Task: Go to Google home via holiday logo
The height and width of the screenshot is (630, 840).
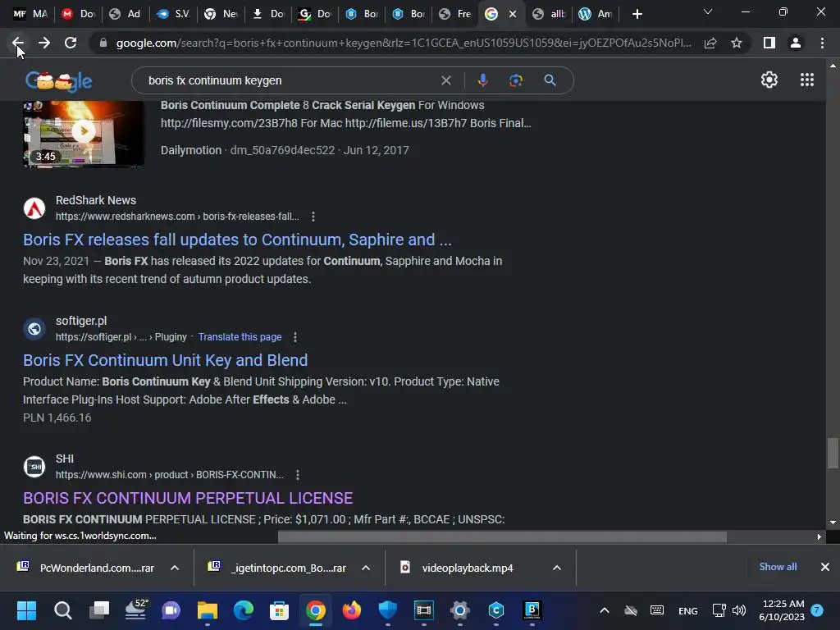Action: 59,81
